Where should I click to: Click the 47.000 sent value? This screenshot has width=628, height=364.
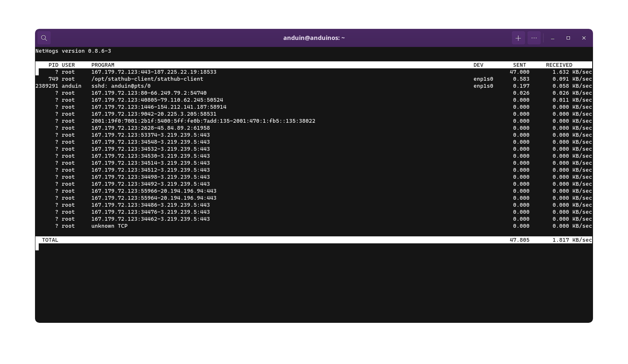519,72
